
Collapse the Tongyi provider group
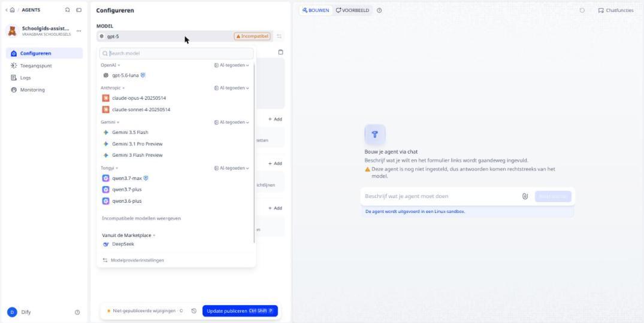109,168
